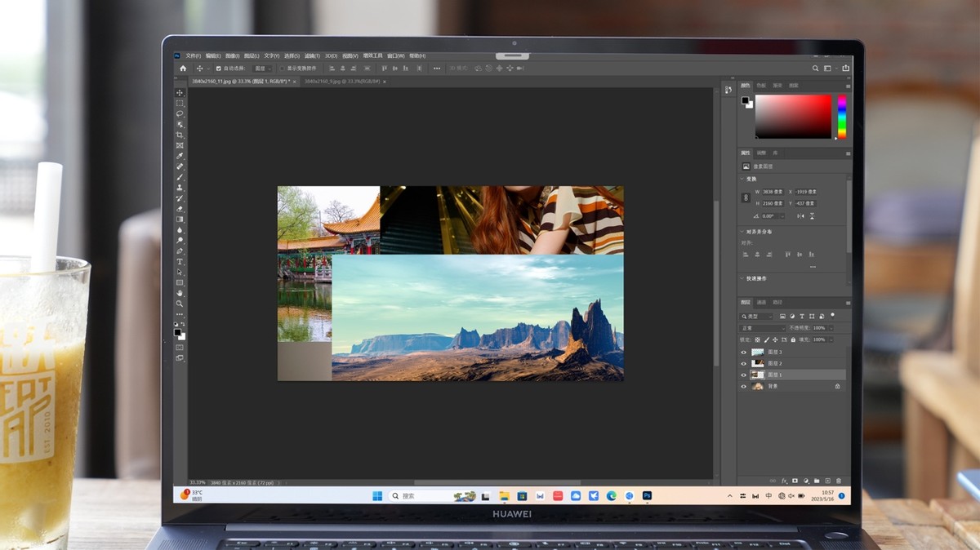The height and width of the screenshot is (550, 980).
Task: Click the fx layer style icon
Action: (x=784, y=481)
